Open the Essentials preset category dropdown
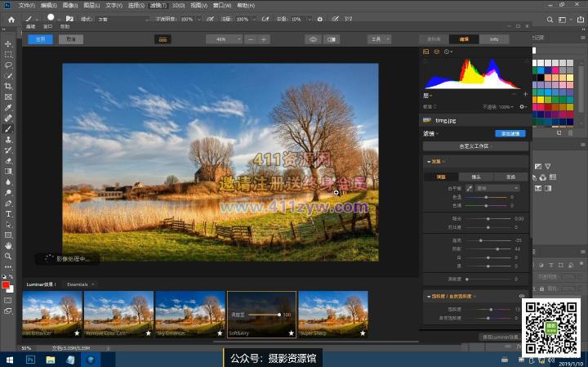The width and height of the screenshot is (588, 367). pyautogui.click(x=81, y=284)
